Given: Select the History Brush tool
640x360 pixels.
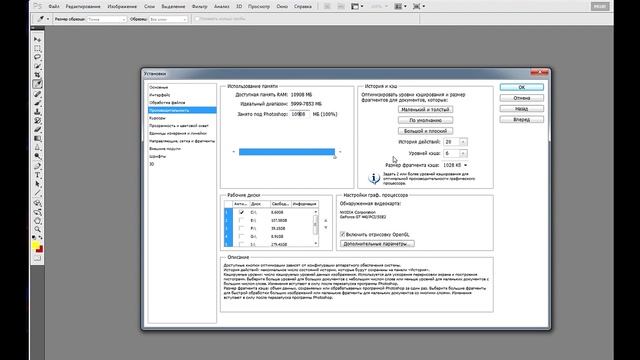Looking at the screenshot, I should (x=37, y=120).
